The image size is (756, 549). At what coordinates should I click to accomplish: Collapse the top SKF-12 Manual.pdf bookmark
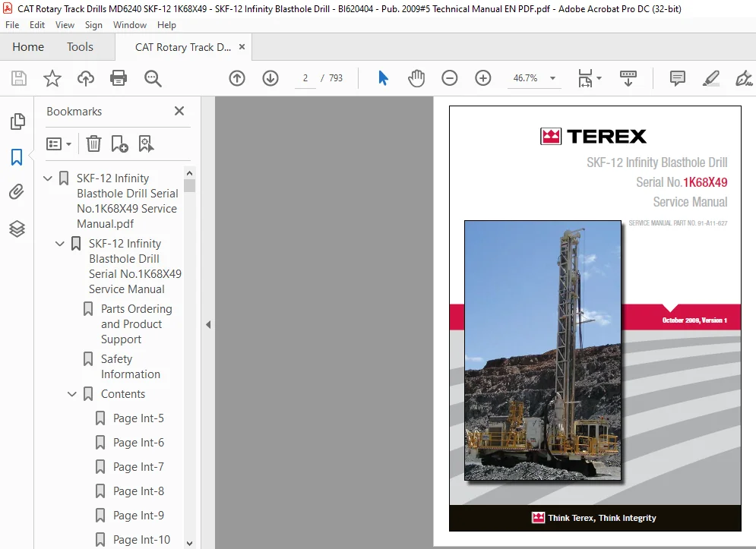point(48,178)
